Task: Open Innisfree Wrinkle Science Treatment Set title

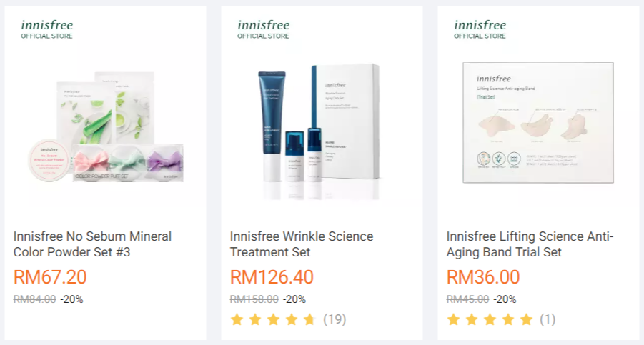Action: 302,244
